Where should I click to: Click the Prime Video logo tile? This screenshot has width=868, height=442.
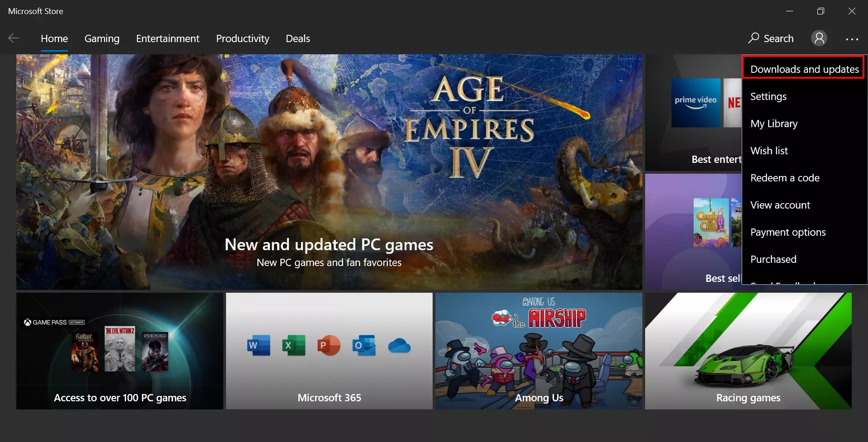(696, 103)
